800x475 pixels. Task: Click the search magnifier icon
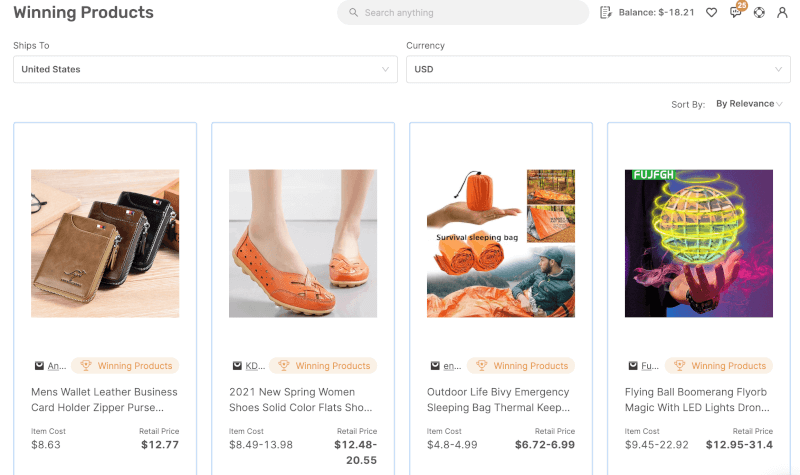pyautogui.click(x=353, y=12)
